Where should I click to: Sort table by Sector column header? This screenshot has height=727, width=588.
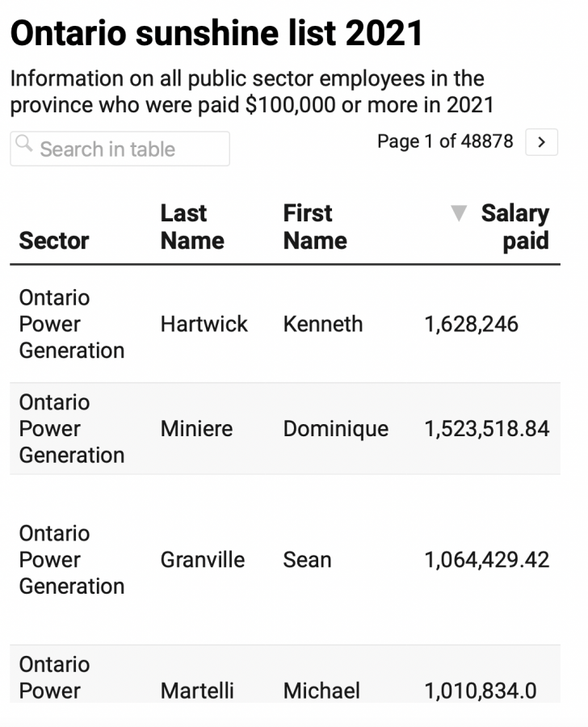[x=54, y=241]
